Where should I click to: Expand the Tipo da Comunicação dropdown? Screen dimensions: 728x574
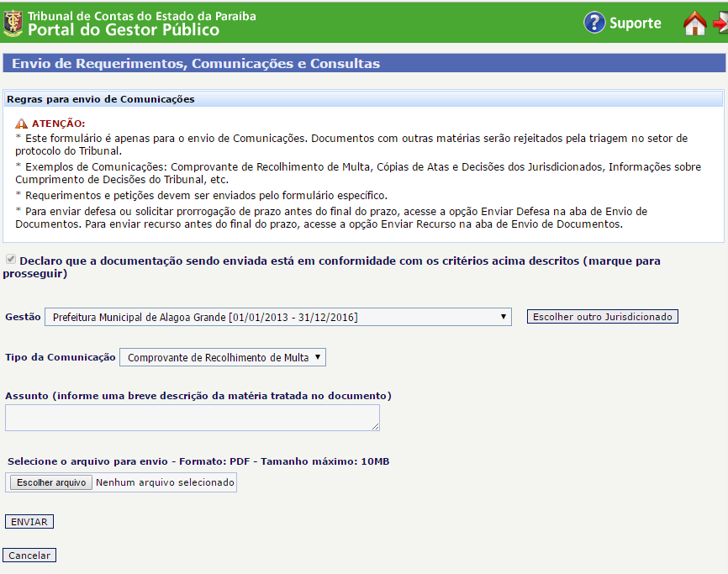pos(222,357)
